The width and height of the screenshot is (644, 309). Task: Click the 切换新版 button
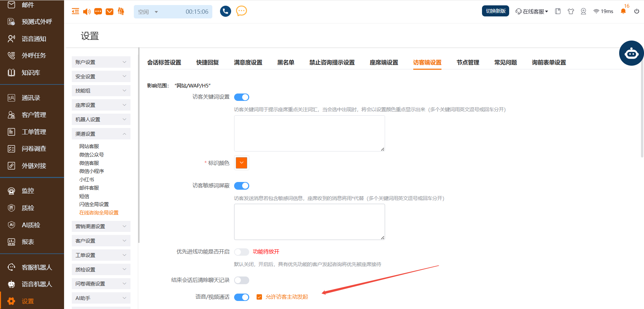[x=496, y=11]
